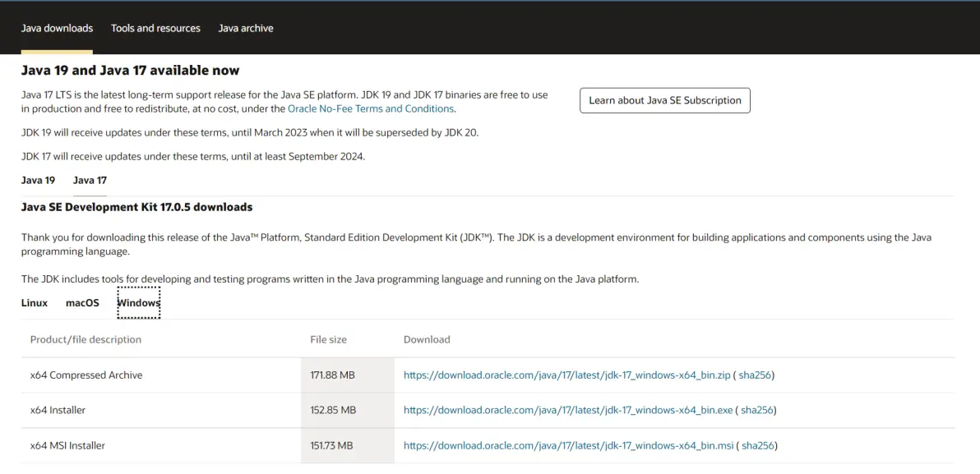Click Learn about Java SE Subscription button

click(664, 100)
